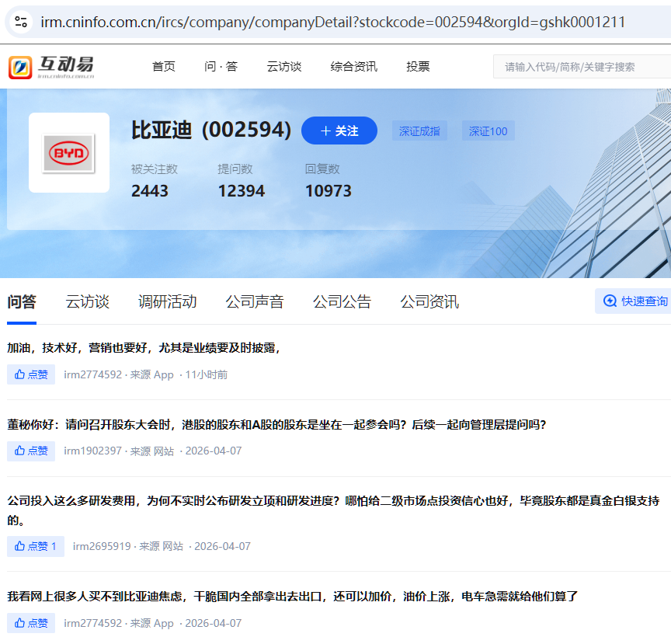Like the question by irm1902397

click(31, 451)
